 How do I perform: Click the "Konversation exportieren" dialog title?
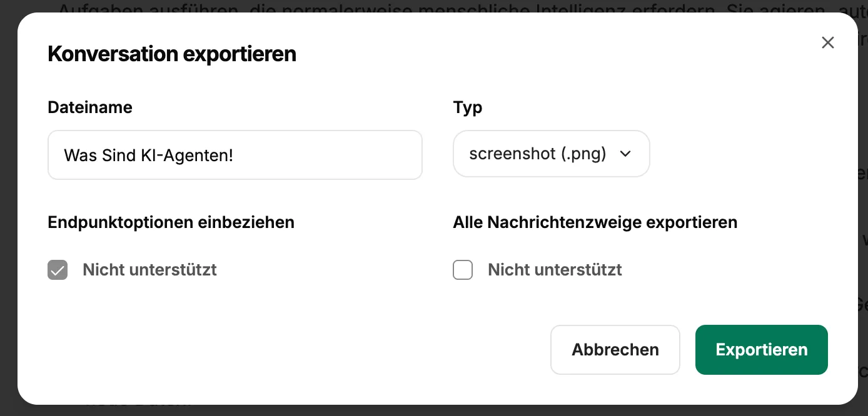[x=172, y=54]
